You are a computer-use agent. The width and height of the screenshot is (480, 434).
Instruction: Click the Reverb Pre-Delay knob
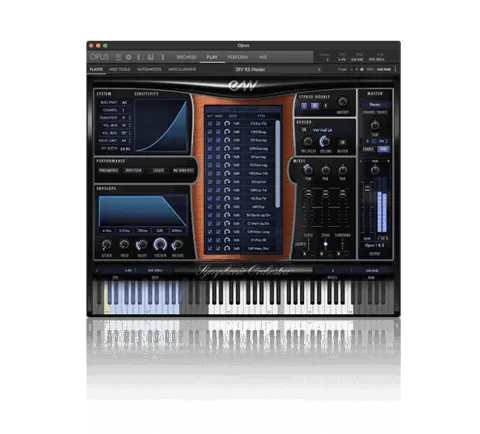point(308,142)
